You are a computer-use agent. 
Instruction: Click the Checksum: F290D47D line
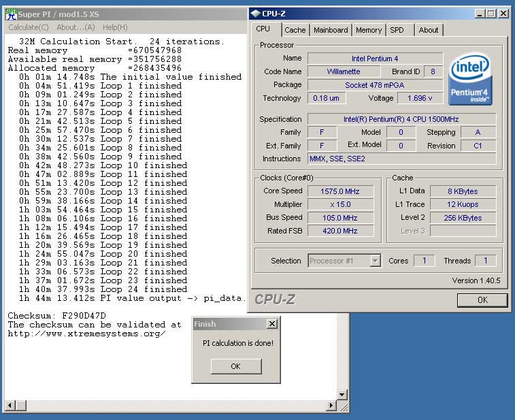pos(57,316)
